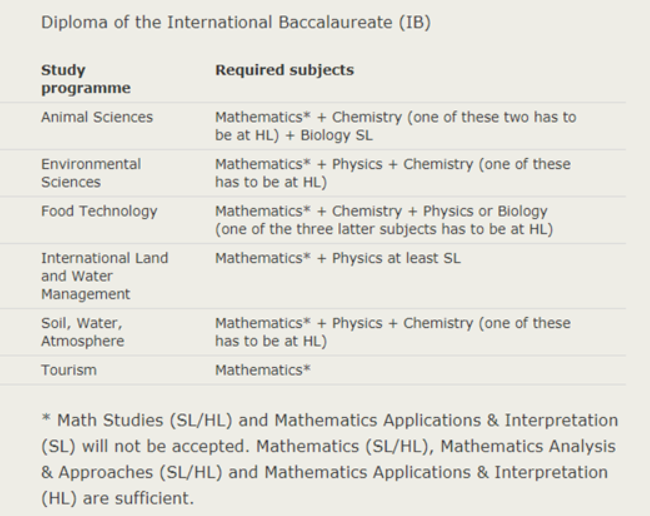Click the Environmental Sciences programme cell
The height and width of the screenshot is (516, 650).
[91, 173]
